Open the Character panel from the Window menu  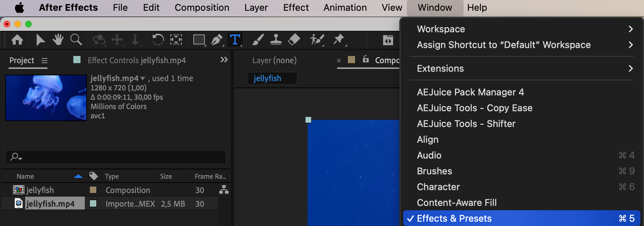coord(522,187)
